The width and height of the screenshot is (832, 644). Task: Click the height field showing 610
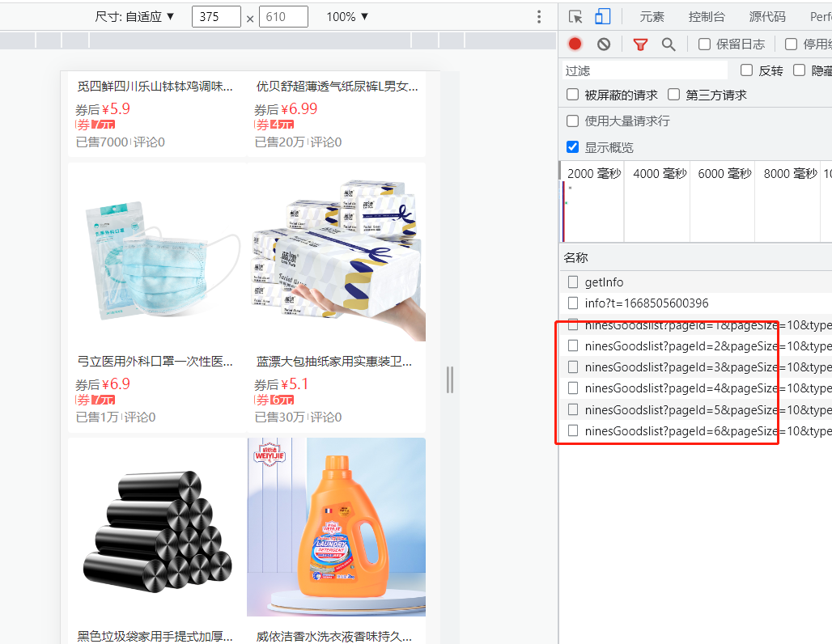(x=283, y=17)
